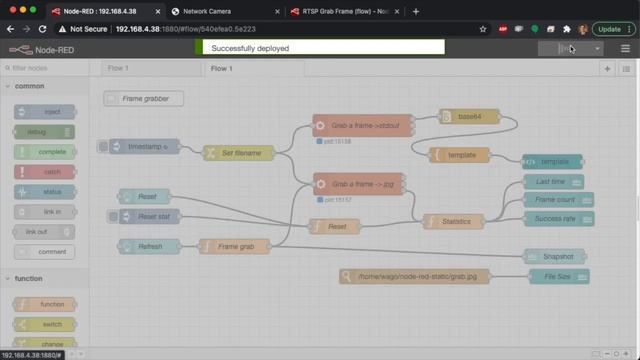This screenshot has height=360, width=640.
Task: Select the Frame grab function node
Action: click(234, 247)
